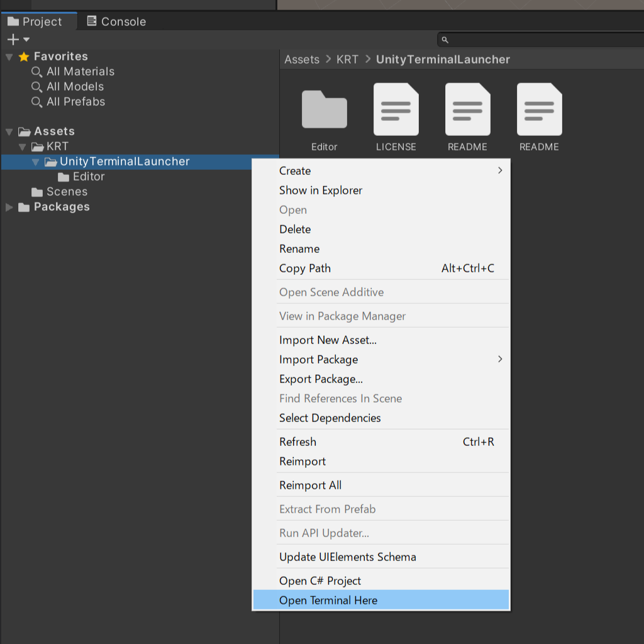Open the Create submenu
This screenshot has height=644, width=644.
pyautogui.click(x=380, y=170)
